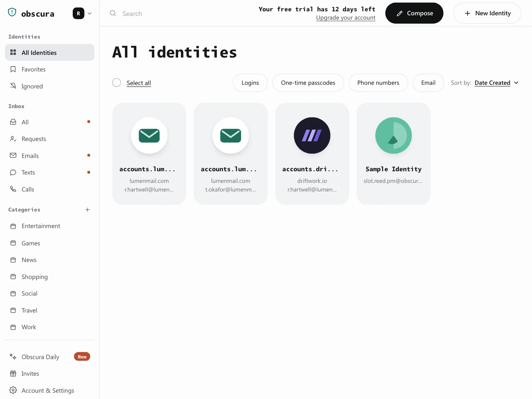Open the driftwork.io identity card
The height and width of the screenshot is (399, 532).
[x=312, y=154]
